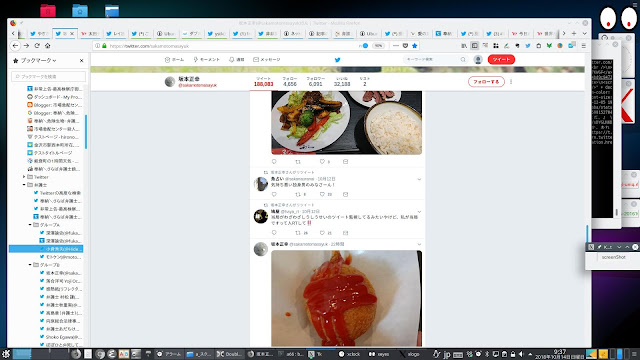Click the red ツイート compose button
Viewport: 640px width, 360px height.
[x=501, y=60]
